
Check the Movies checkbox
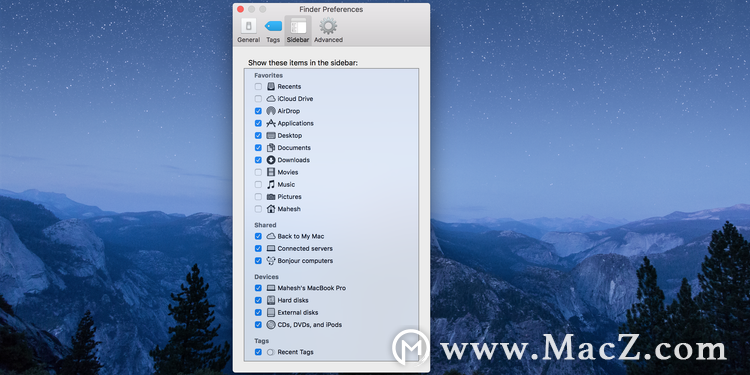[258, 172]
